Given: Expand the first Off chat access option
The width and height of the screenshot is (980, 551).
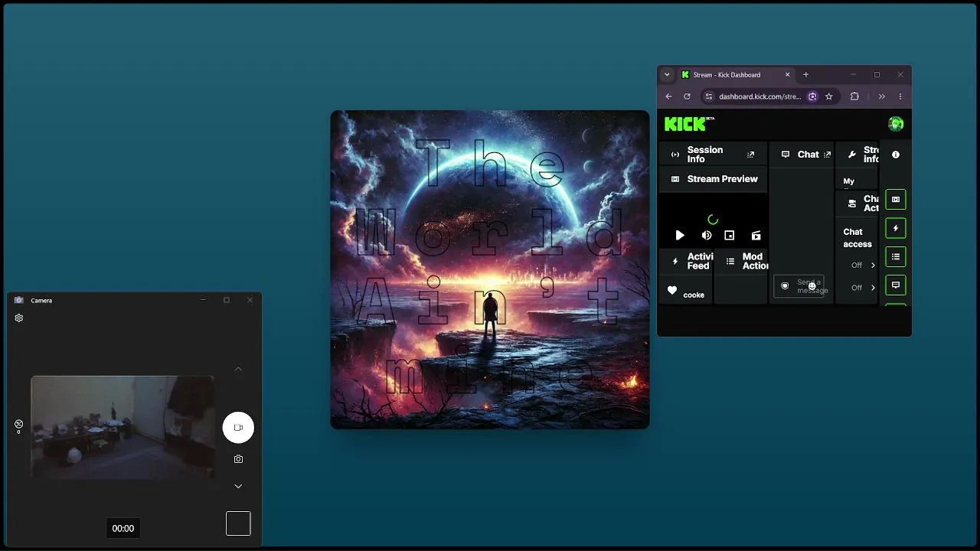Looking at the screenshot, I should click(x=863, y=266).
